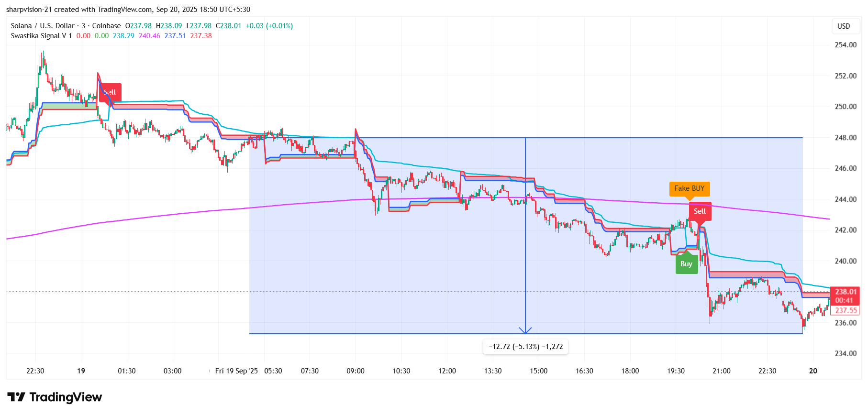Click the red Sell marker below Fake BUY

click(700, 211)
